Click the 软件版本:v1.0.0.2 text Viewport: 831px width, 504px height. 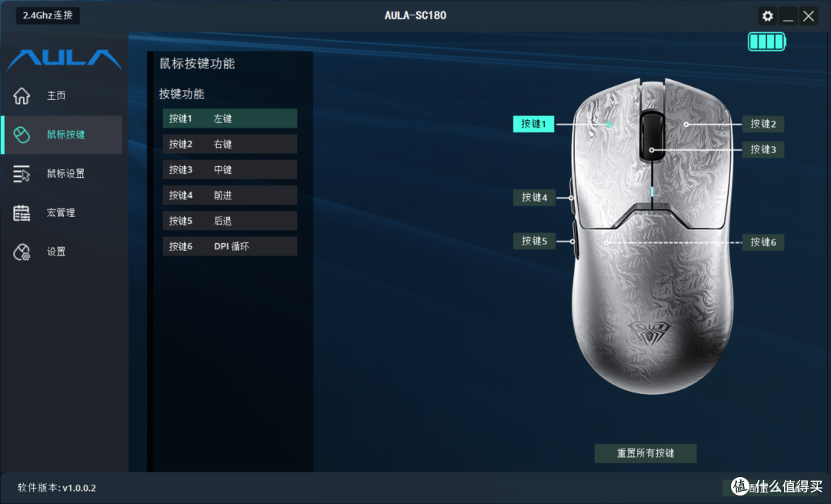(x=57, y=488)
